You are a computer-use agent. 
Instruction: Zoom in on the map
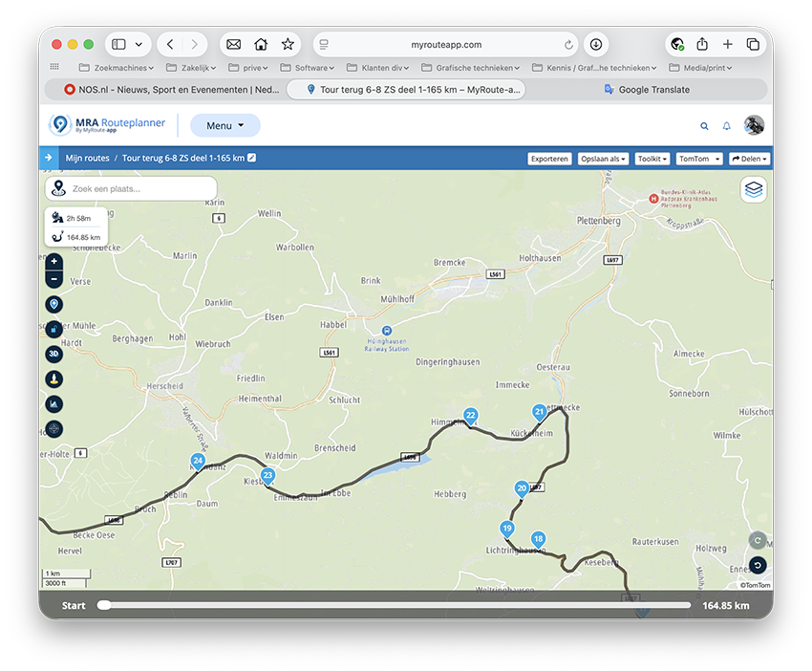(53, 262)
